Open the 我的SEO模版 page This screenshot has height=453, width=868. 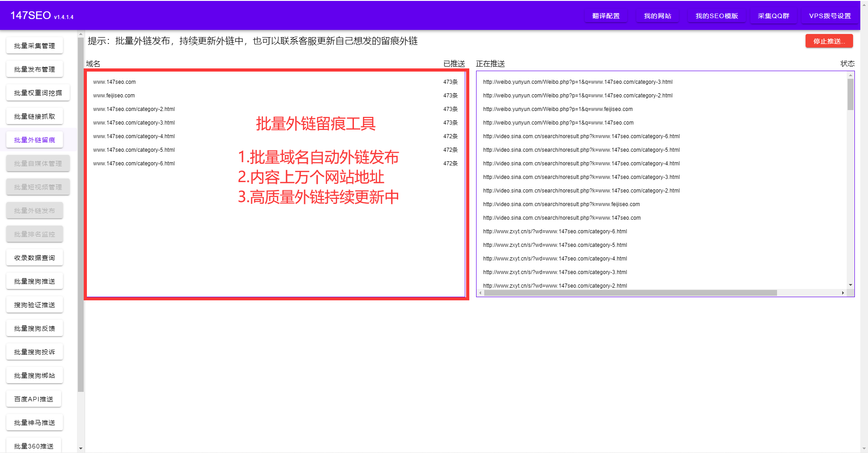716,15
